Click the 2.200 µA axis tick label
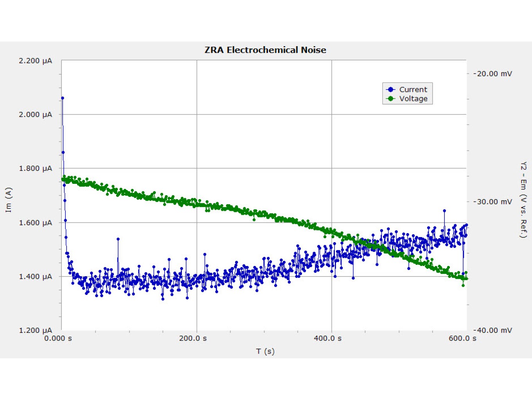The width and height of the screenshot is (532, 399). pos(35,61)
